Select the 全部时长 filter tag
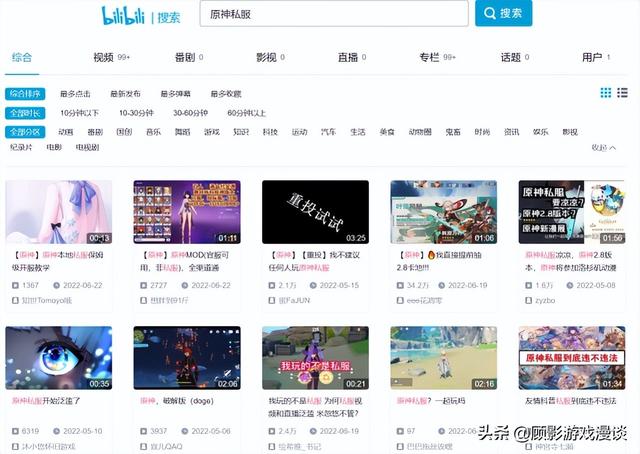The width and height of the screenshot is (640, 454). [25, 112]
